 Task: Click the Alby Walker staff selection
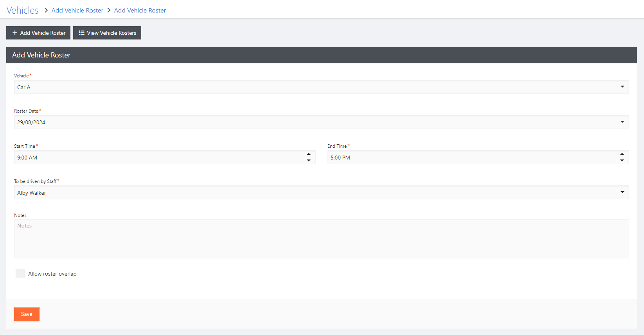[x=322, y=192]
